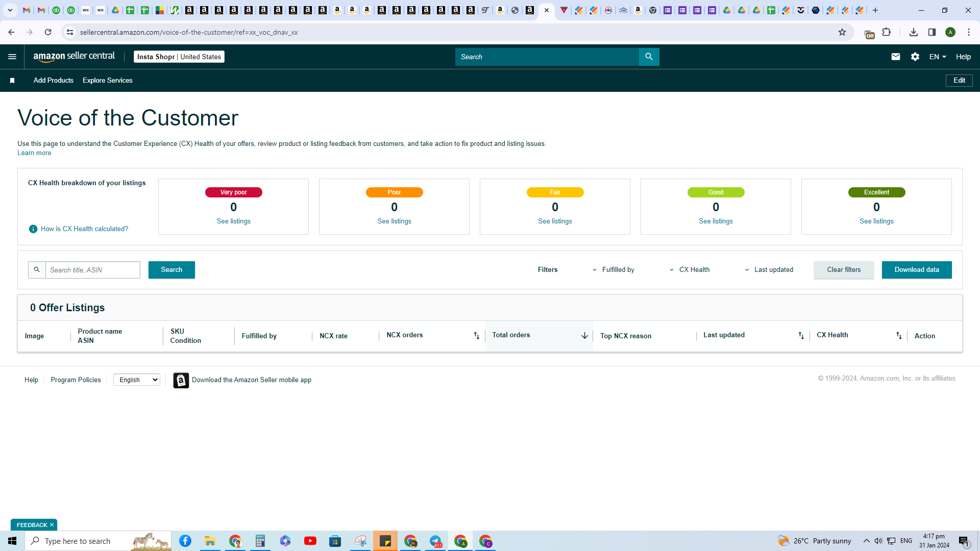This screenshot has width=980, height=551.
Task: Open How is CX Health calculated link
Action: click(x=85, y=229)
